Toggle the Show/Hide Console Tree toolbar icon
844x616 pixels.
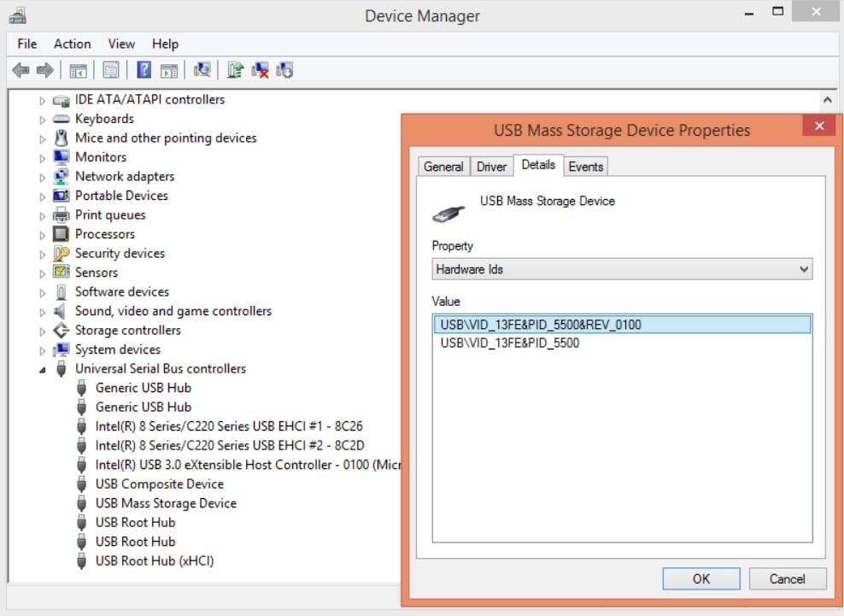click(78, 71)
